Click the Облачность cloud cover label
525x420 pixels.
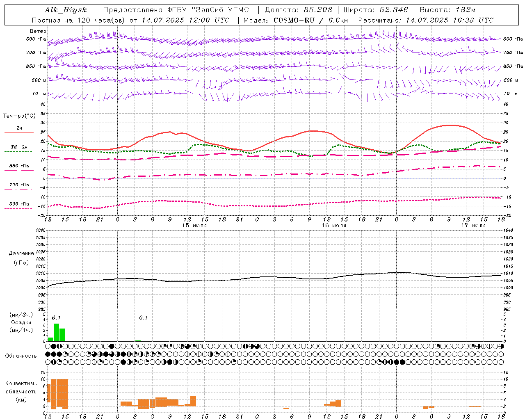click(21, 356)
